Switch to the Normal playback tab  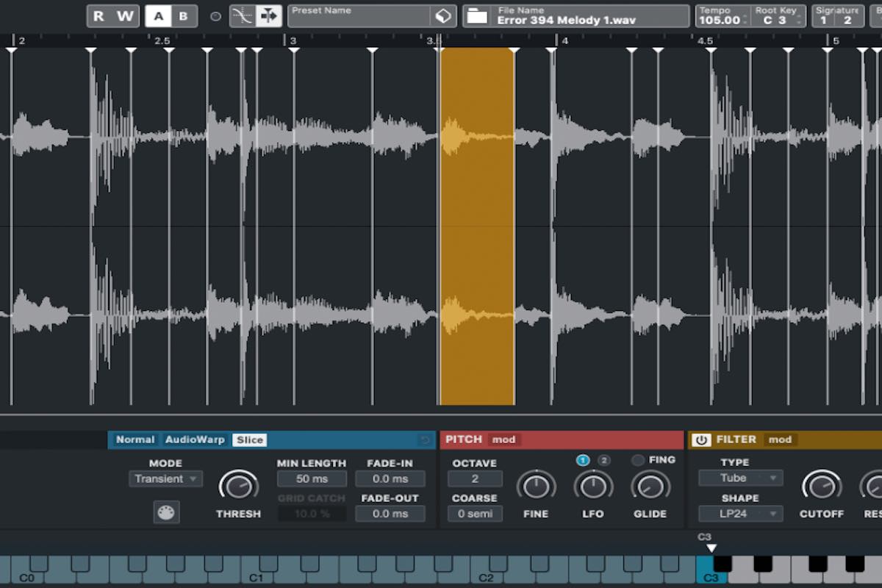click(x=135, y=440)
